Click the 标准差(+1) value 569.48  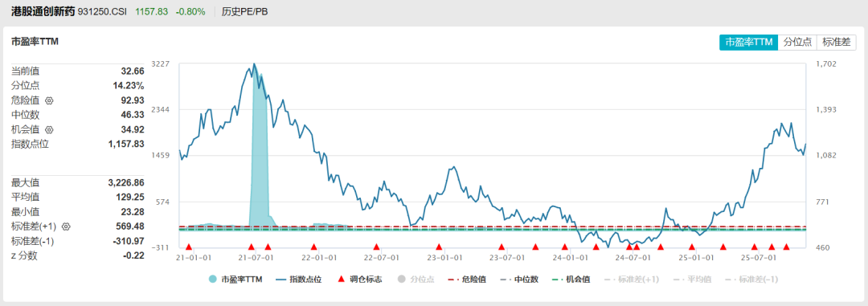click(x=131, y=226)
